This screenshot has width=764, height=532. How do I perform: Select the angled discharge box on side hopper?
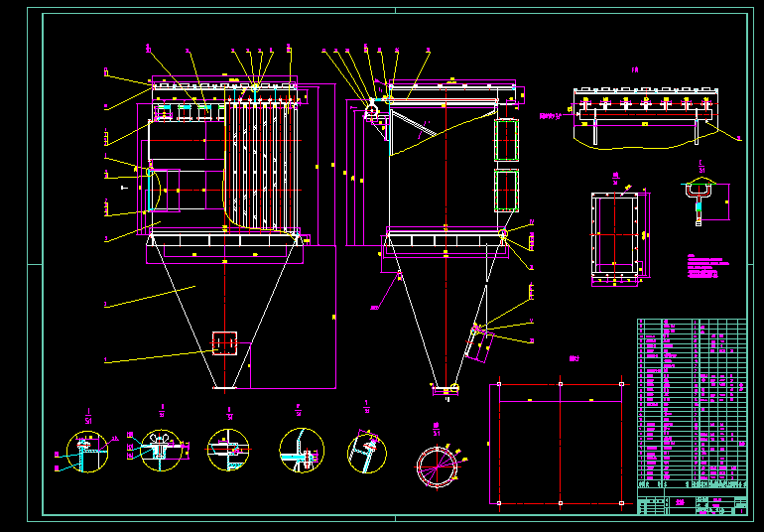(x=479, y=344)
